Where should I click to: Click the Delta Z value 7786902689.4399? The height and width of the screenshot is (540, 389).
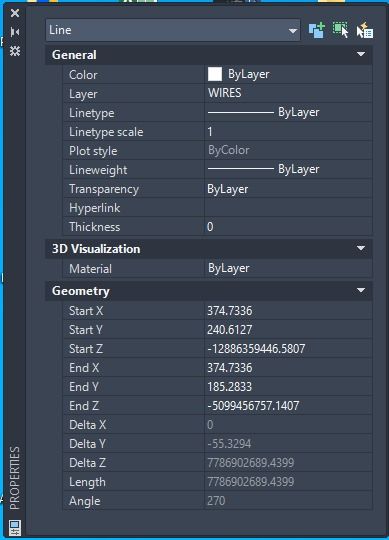pyautogui.click(x=251, y=463)
